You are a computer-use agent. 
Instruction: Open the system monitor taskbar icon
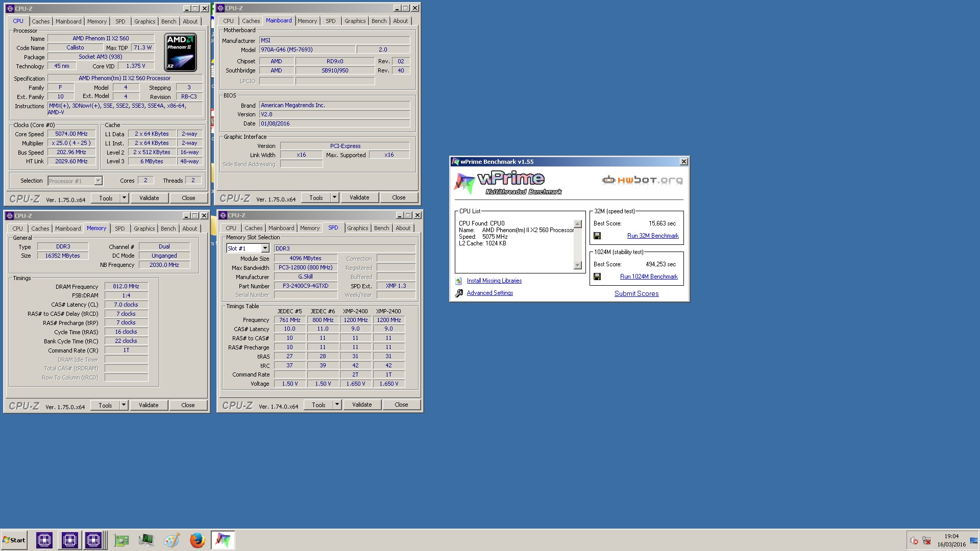tap(146, 540)
